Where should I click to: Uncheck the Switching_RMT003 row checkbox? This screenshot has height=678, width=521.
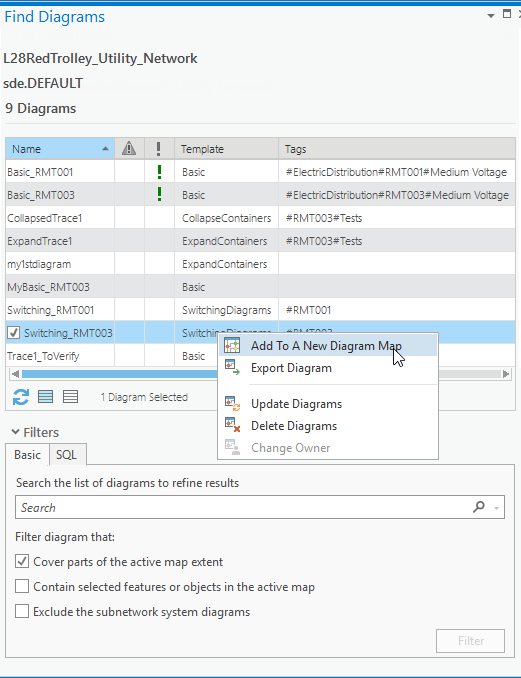click(14, 333)
